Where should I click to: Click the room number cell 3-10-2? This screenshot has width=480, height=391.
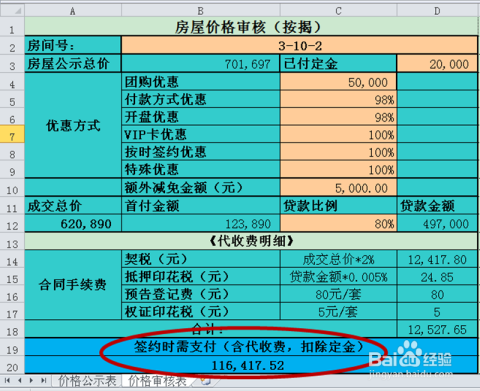tap(300, 45)
